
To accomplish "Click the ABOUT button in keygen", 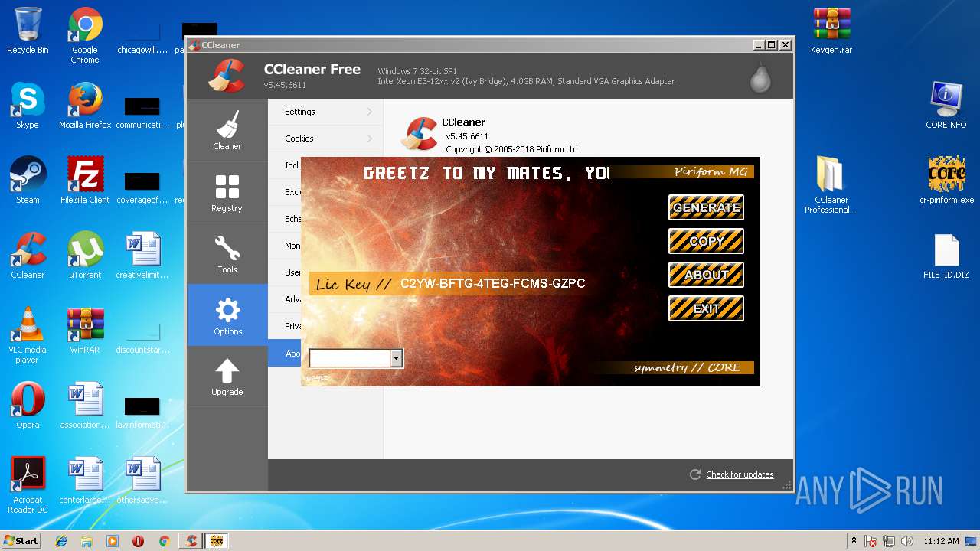I will (x=706, y=275).
